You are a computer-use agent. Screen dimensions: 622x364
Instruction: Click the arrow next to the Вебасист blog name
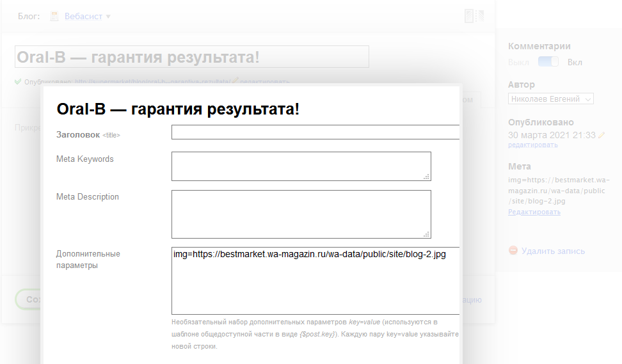[108, 17]
